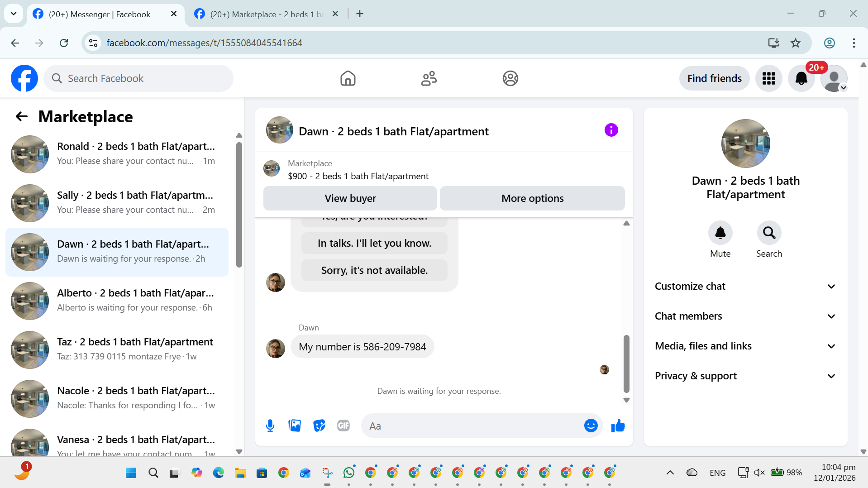The width and height of the screenshot is (868, 488).
Task: Close the Messenger browser tab
Action: point(173,14)
